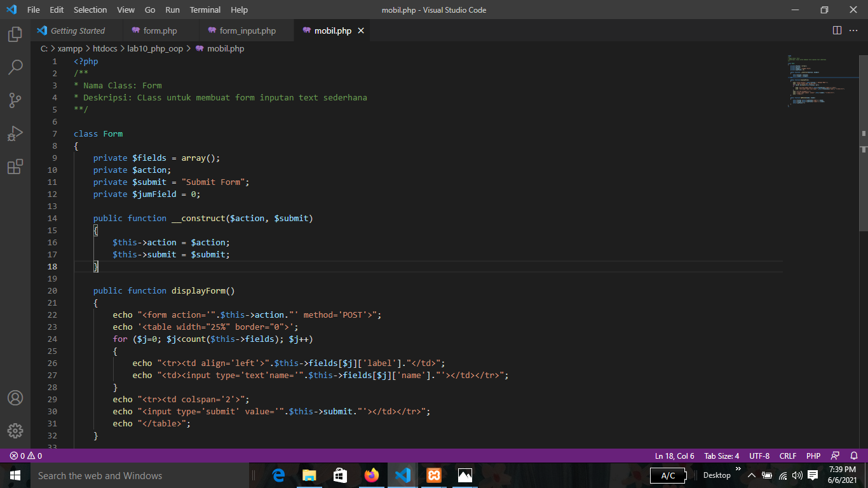The width and height of the screenshot is (868, 488).
Task: Open the notifications bell in status bar
Action: (x=854, y=456)
